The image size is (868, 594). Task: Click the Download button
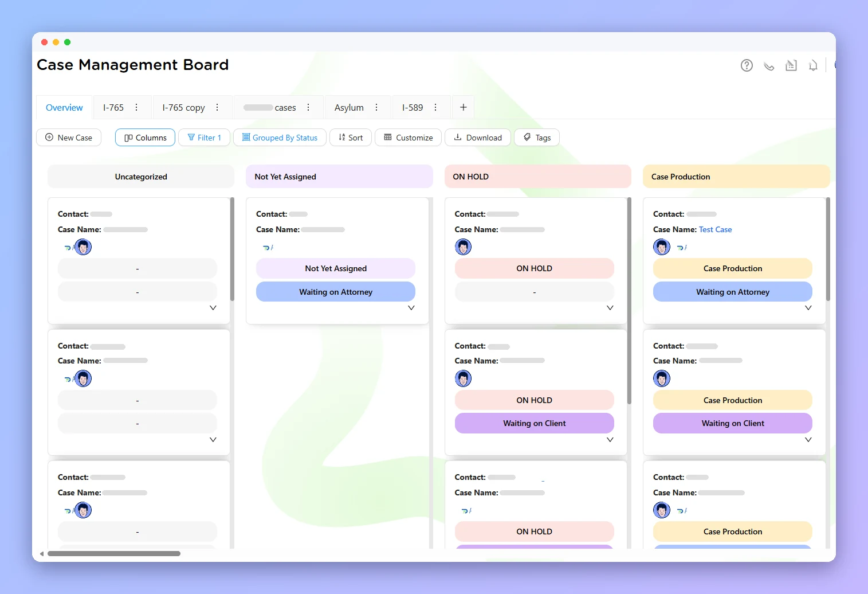(x=478, y=138)
